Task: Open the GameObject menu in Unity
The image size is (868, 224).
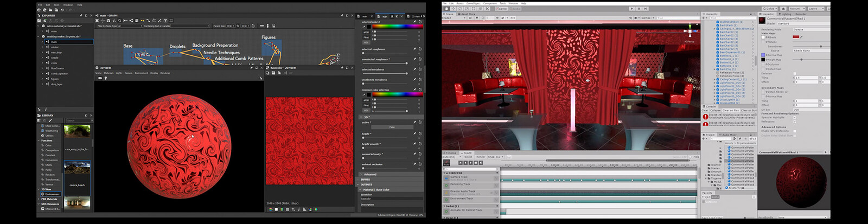Action: click(473, 3)
